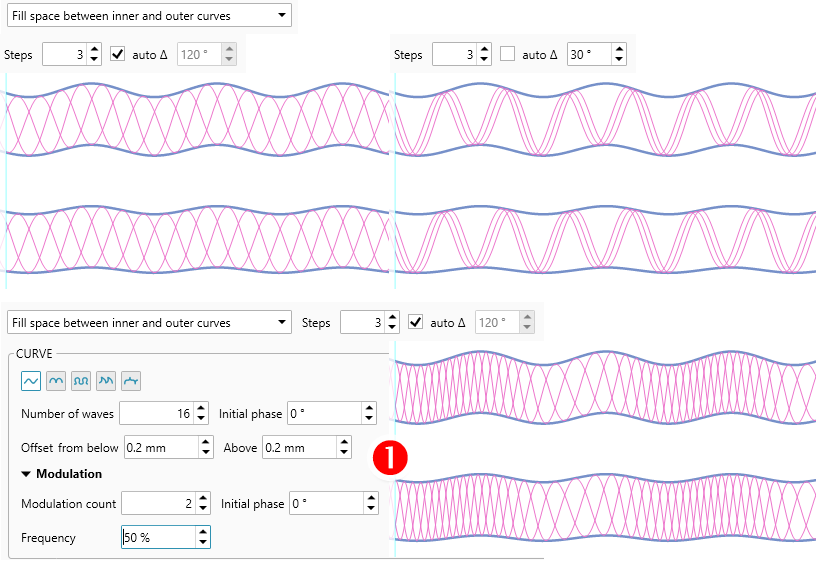Click the Modulation Initial phase 0° field
This screenshot has width=816, height=562.
327,503
